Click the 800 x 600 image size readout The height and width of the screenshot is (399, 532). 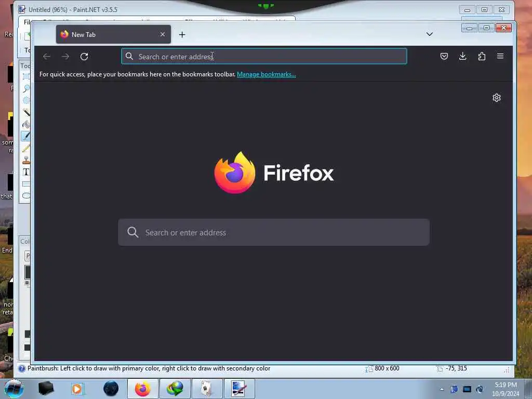(387, 368)
